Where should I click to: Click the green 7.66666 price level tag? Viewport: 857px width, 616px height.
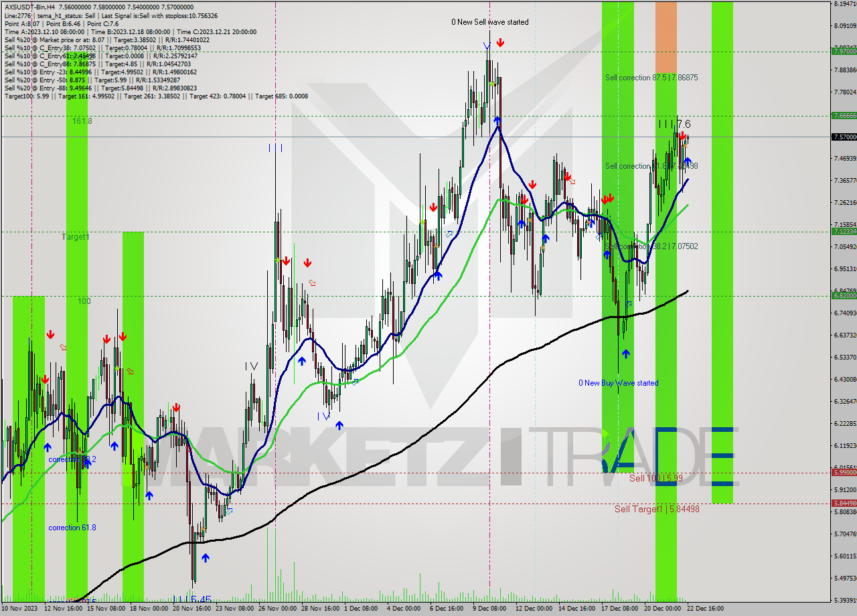844,115
